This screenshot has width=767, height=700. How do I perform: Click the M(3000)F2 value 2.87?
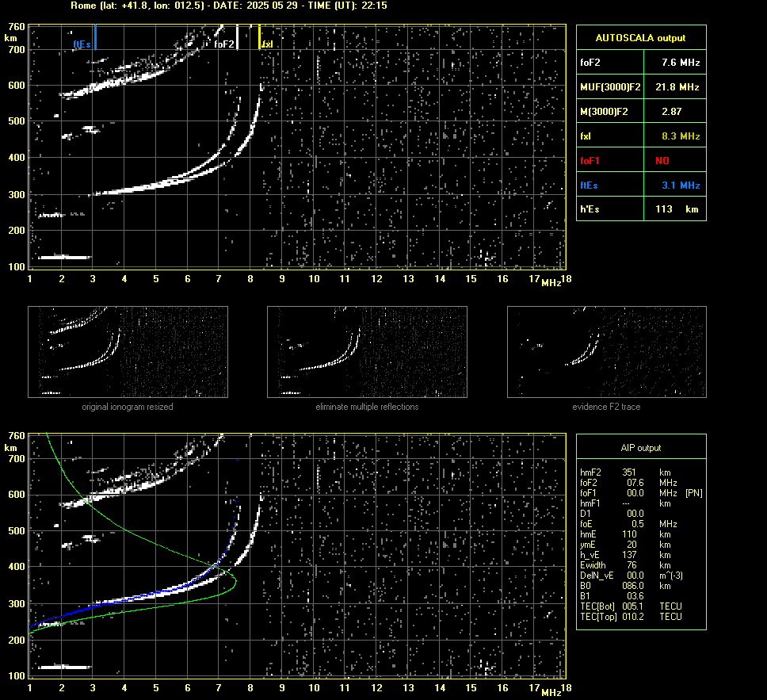pos(672,112)
